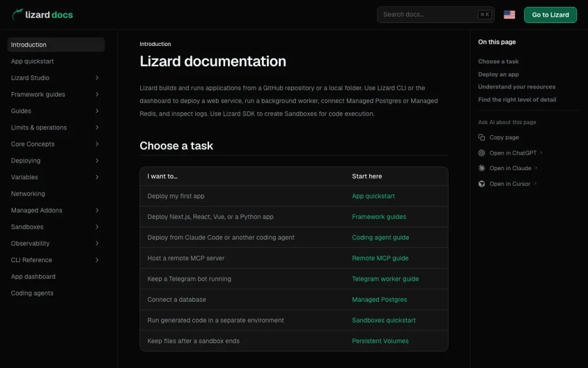Click 'Run generated code' row text
The height and width of the screenshot is (368, 588).
pyautogui.click(x=215, y=320)
